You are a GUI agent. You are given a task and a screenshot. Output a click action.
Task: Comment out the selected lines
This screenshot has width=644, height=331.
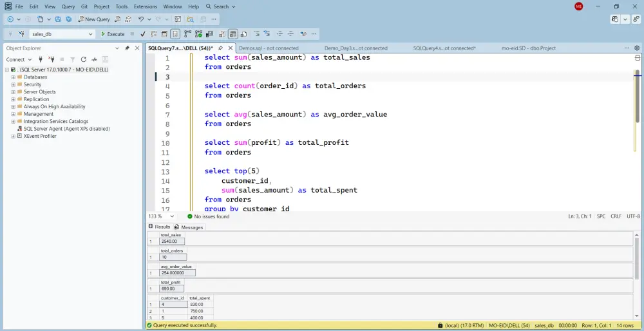pyautogui.click(x=257, y=33)
